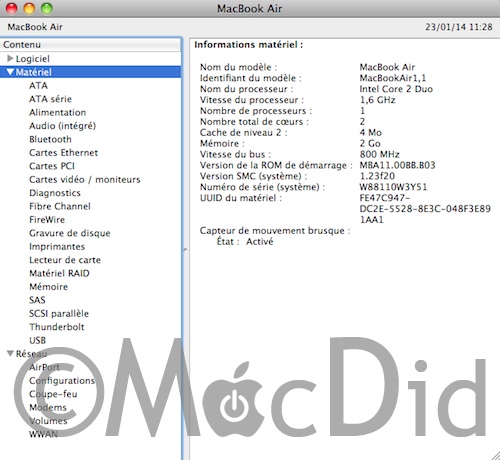Open Audio (intégré) details
The width and height of the screenshot is (500, 460).
click(62, 126)
